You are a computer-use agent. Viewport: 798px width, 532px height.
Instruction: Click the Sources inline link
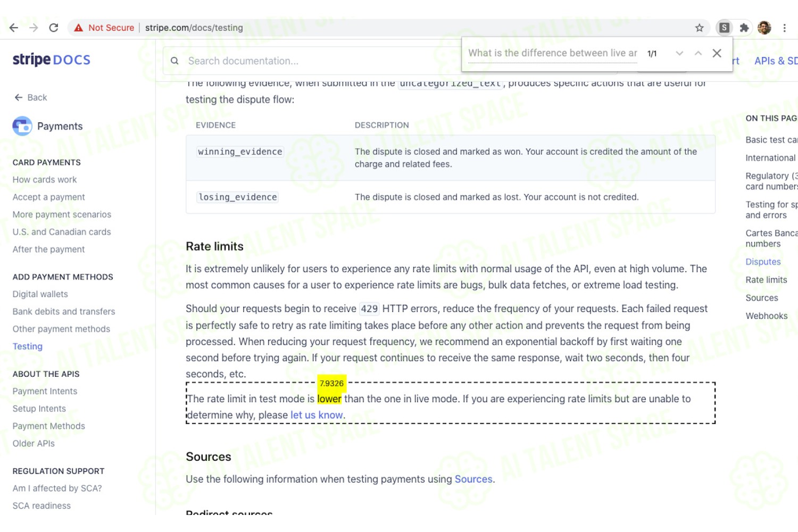[x=473, y=479]
